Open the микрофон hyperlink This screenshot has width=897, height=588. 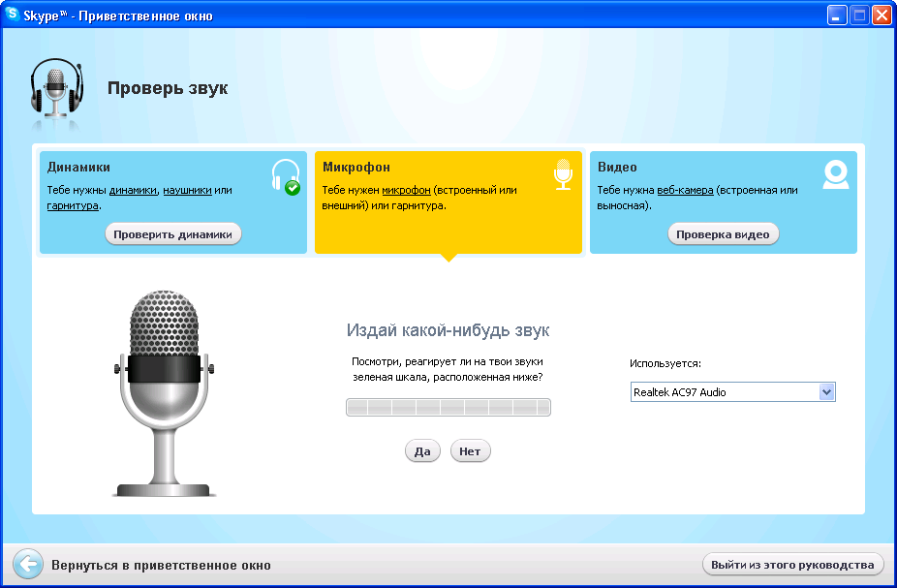(x=406, y=190)
